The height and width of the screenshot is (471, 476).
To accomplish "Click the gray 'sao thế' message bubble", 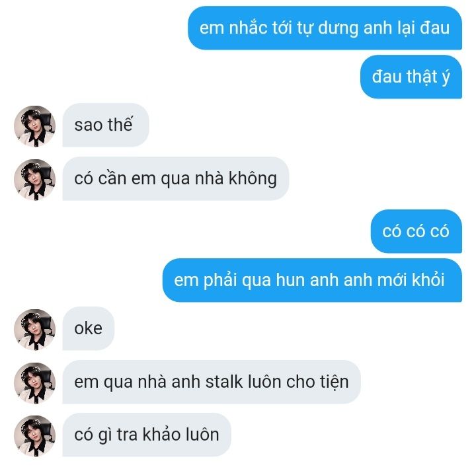I will tap(106, 125).
